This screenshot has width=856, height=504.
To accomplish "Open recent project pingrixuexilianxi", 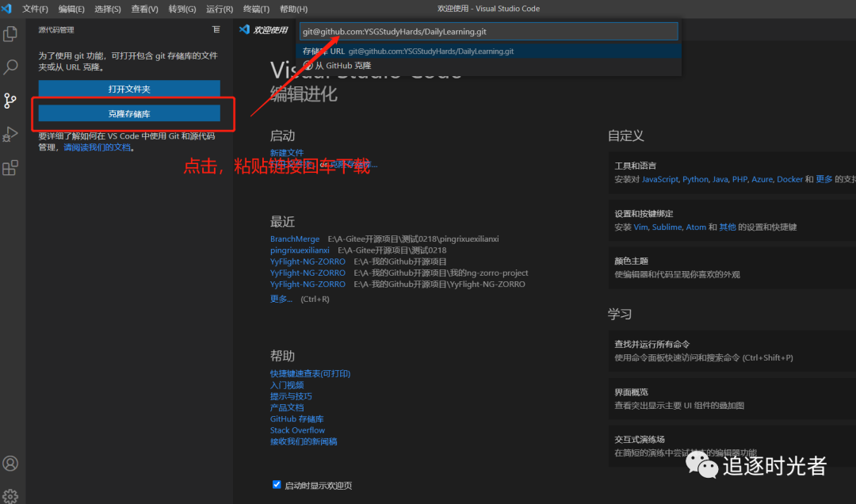I will click(x=300, y=250).
